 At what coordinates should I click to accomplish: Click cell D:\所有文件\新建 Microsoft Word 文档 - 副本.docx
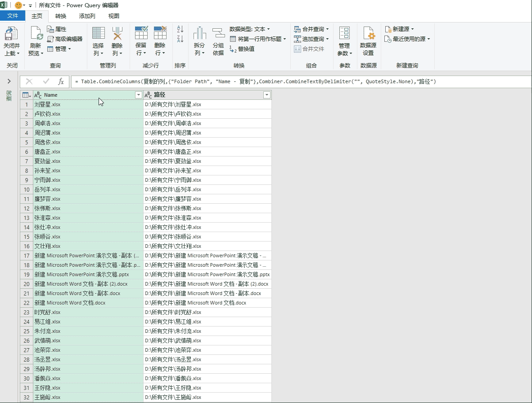[x=207, y=293]
